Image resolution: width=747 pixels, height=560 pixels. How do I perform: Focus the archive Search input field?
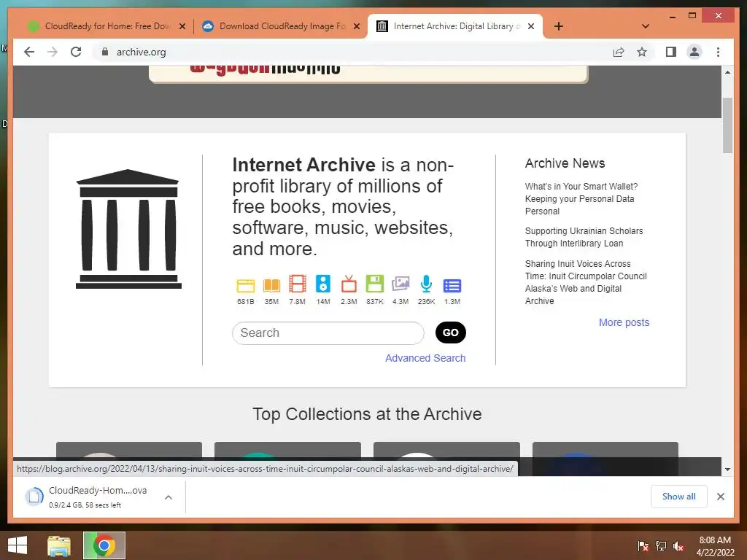tap(328, 332)
